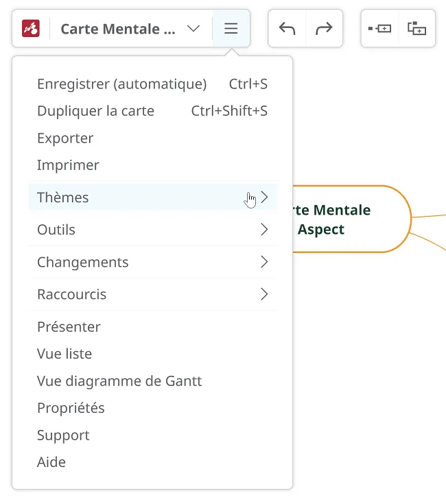Click the add child topic icon
The image size is (446, 504).
tap(416, 28)
